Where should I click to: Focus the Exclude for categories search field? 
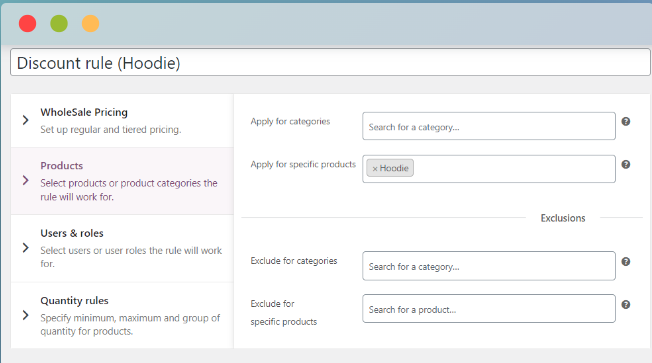click(x=489, y=266)
